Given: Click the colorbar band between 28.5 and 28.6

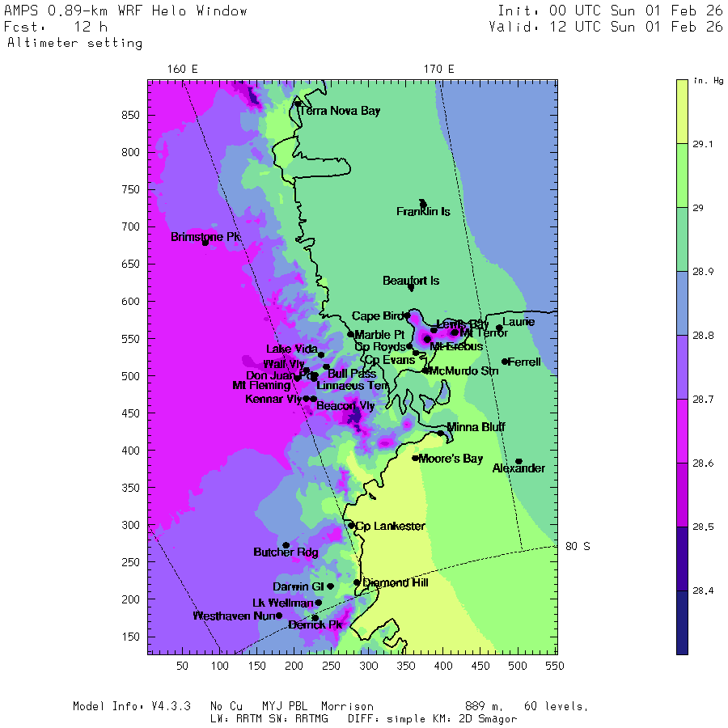Looking at the screenshot, I should [x=682, y=495].
